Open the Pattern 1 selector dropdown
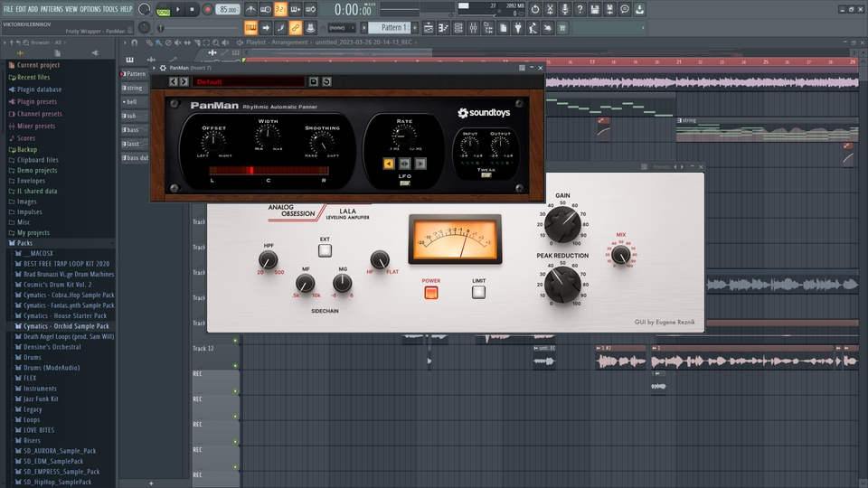 pyautogui.click(x=389, y=28)
